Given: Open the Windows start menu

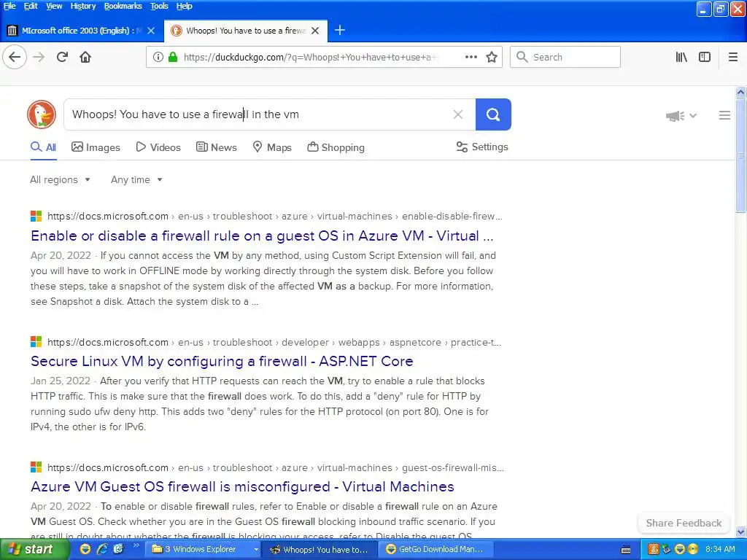Looking at the screenshot, I should click(34, 550).
